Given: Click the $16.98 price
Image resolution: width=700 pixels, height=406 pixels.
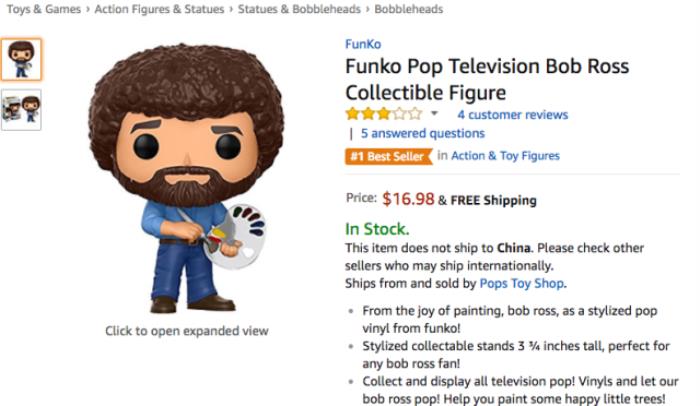Looking at the screenshot, I should (407, 198).
